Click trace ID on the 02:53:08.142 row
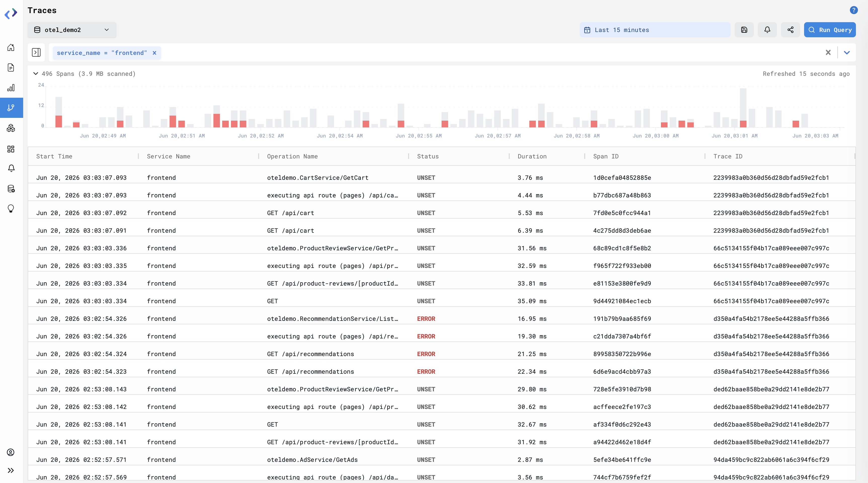The width and height of the screenshot is (868, 483). click(771, 407)
